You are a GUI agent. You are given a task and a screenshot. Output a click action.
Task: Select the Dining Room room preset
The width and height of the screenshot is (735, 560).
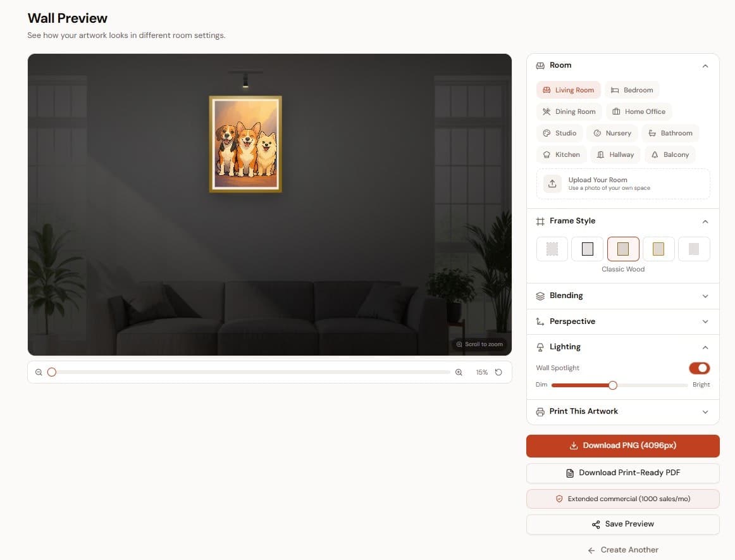tap(569, 111)
